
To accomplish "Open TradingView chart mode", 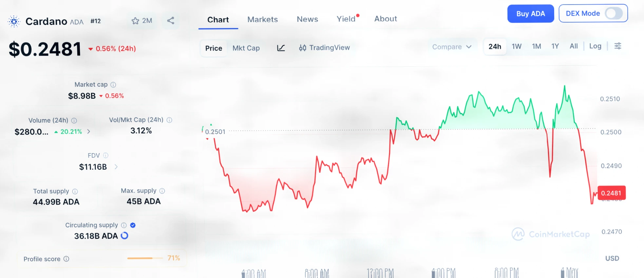I will [x=324, y=48].
